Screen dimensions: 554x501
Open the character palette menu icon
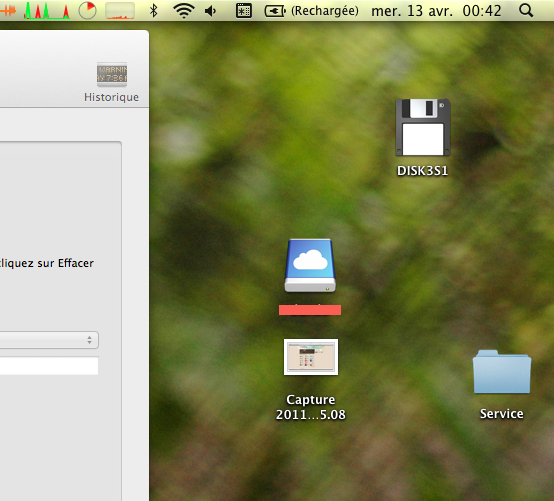(x=244, y=11)
